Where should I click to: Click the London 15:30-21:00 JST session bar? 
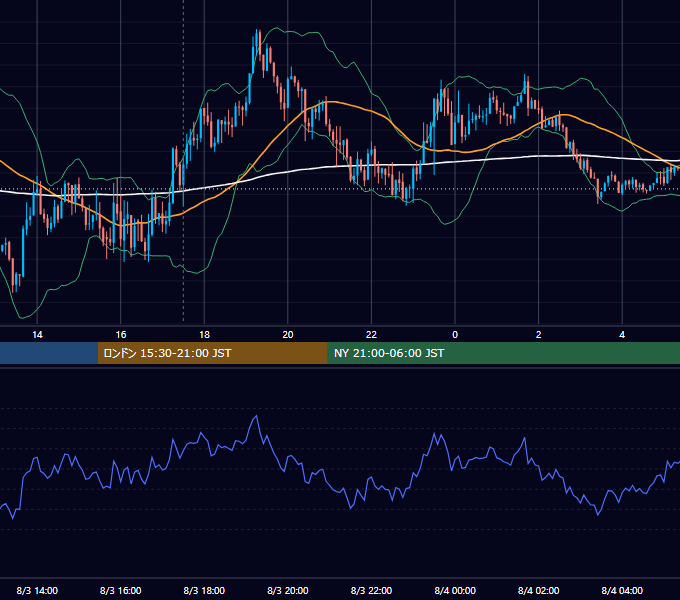pyautogui.click(x=212, y=353)
